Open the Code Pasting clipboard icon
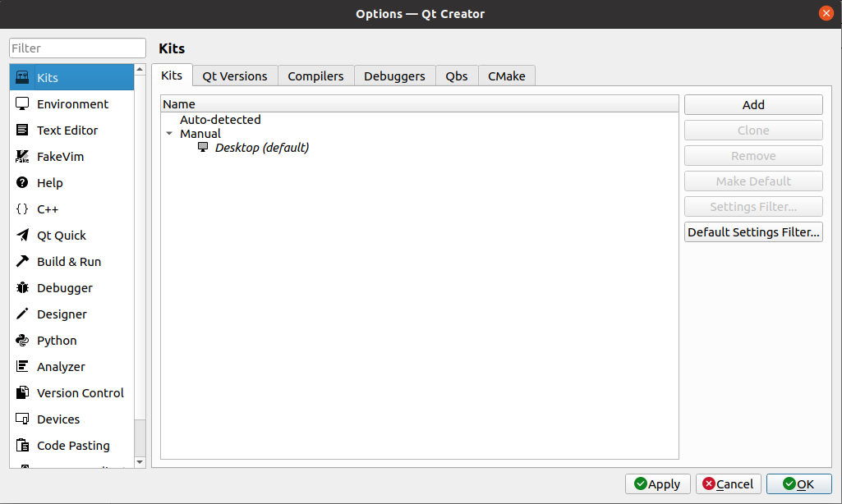This screenshot has width=842, height=504. click(22, 446)
